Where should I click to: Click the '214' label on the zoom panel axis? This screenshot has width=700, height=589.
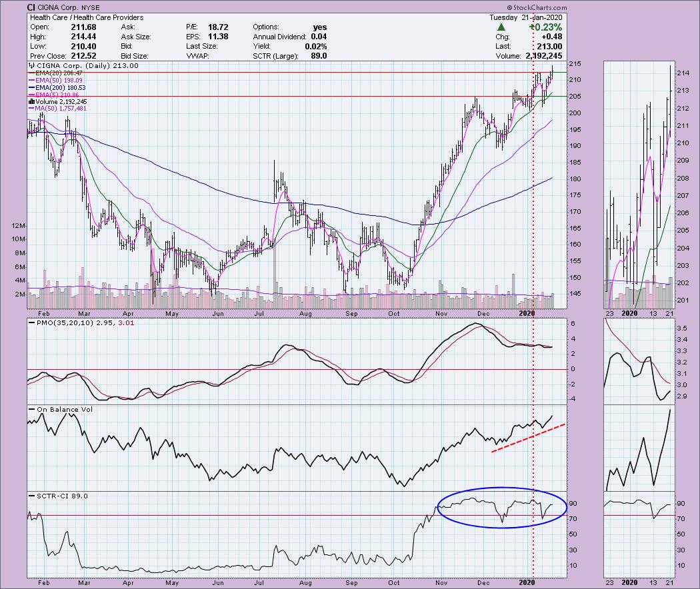[x=683, y=73]
